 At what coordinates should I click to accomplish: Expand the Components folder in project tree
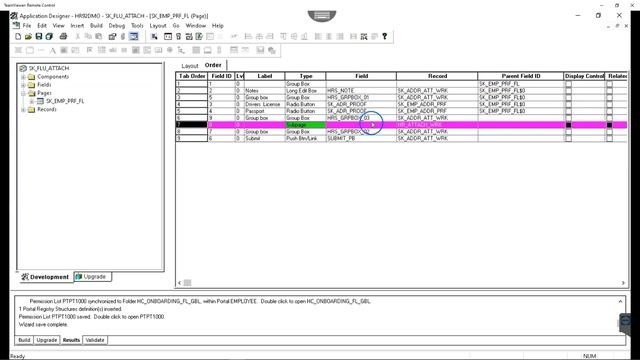point(23,77)
